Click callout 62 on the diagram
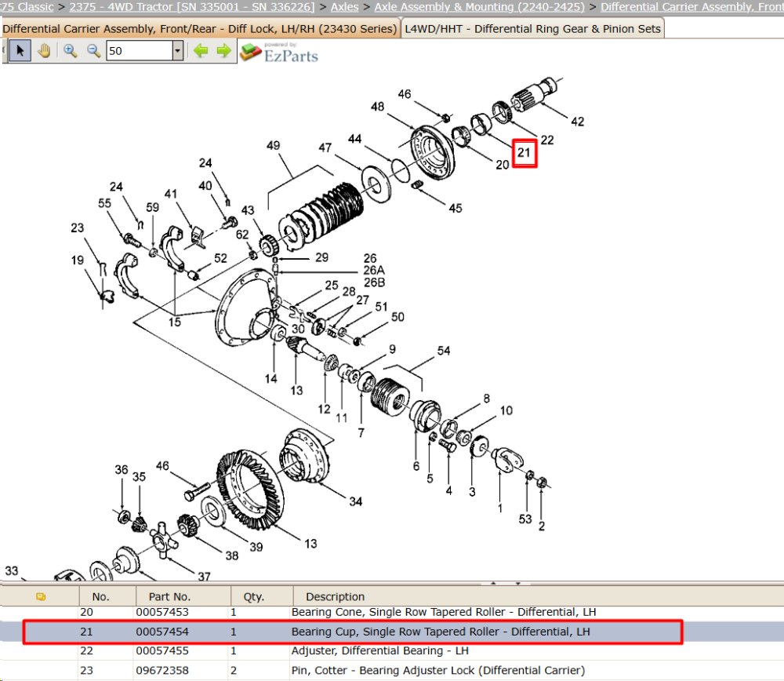The width and height of the screenshot is (784, 681). pyautogui.click(x=242, y=234)
